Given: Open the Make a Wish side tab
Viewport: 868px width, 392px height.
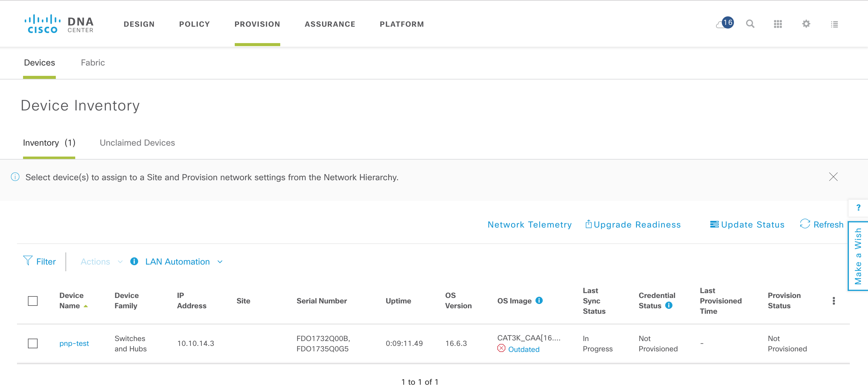Looking at the screenshot, I should tap(858, 256).
